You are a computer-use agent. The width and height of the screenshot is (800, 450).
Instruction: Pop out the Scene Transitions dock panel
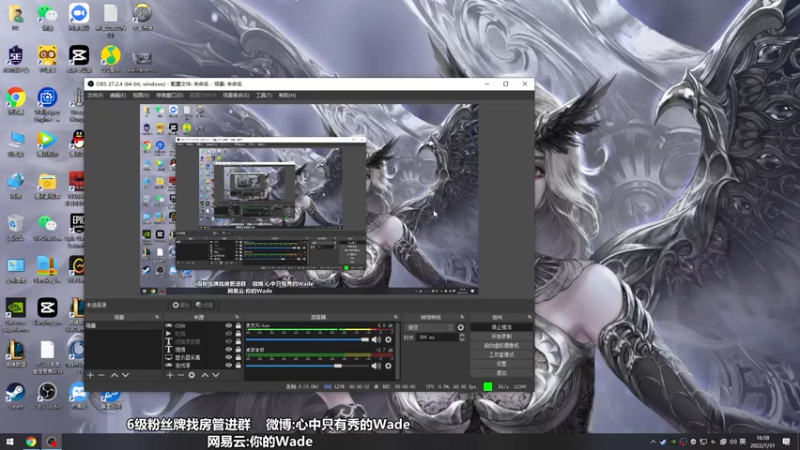coord(462,317)
